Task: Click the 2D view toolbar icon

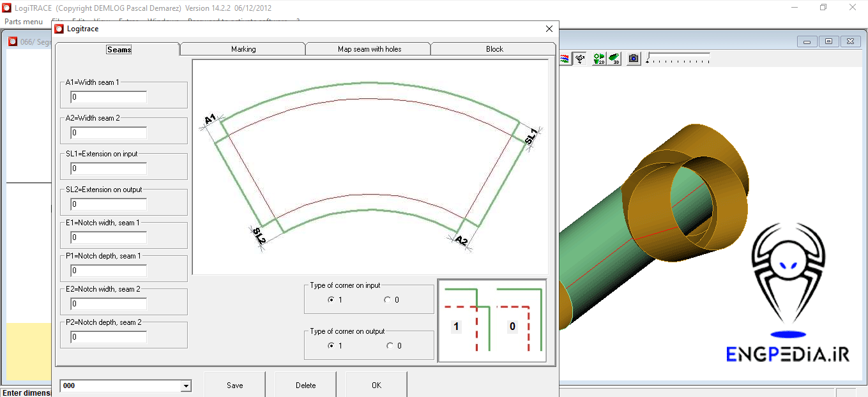Action: pos(598,59)
